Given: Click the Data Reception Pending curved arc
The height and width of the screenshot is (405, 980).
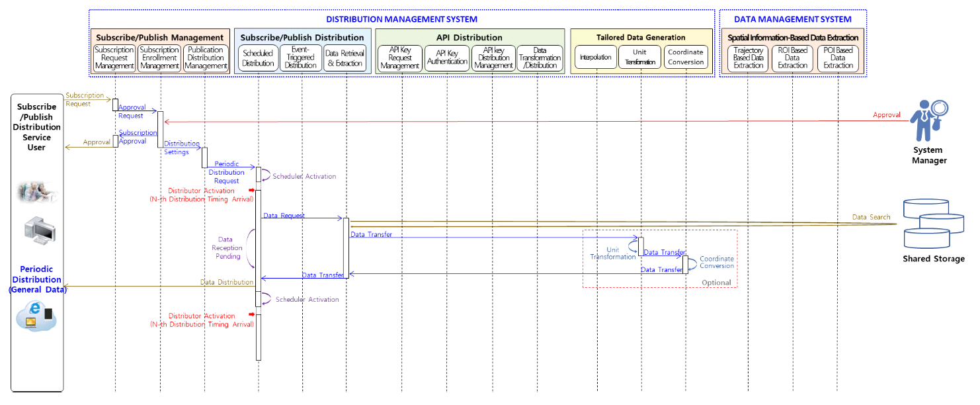Looking at the screenshot, I should 250,248.
